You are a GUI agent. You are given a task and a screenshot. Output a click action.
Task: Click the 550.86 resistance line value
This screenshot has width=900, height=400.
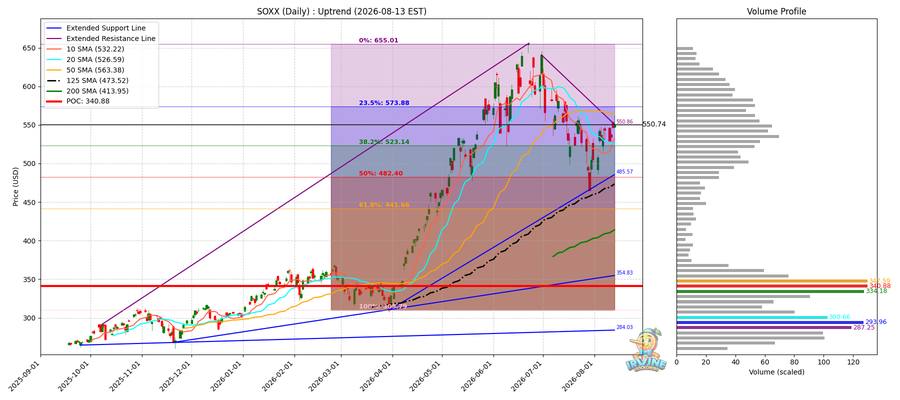click(624, 122)
